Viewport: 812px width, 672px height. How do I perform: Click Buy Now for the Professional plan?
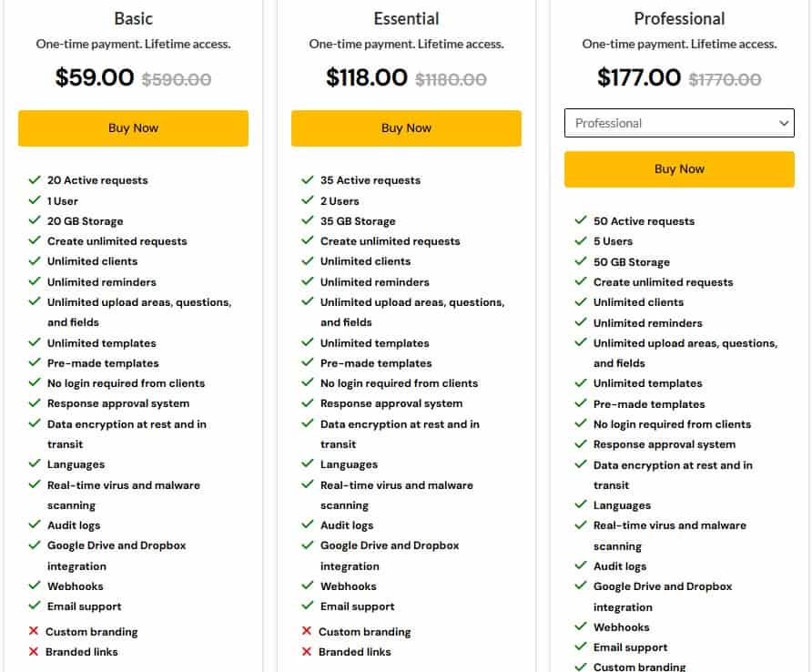pos(679,169)
